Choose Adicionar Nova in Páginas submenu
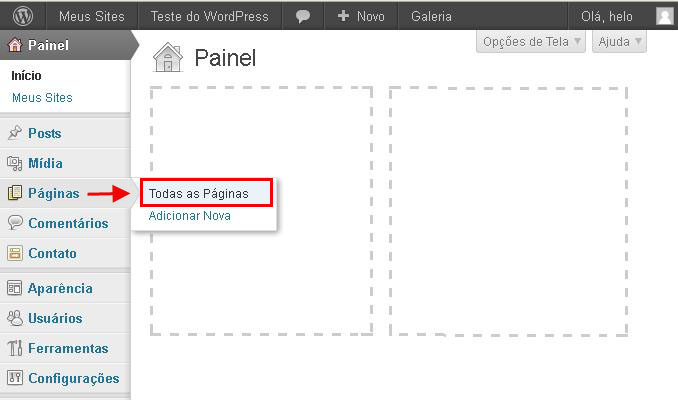Viewport: 678px width, 400px height. coord(190,215)
